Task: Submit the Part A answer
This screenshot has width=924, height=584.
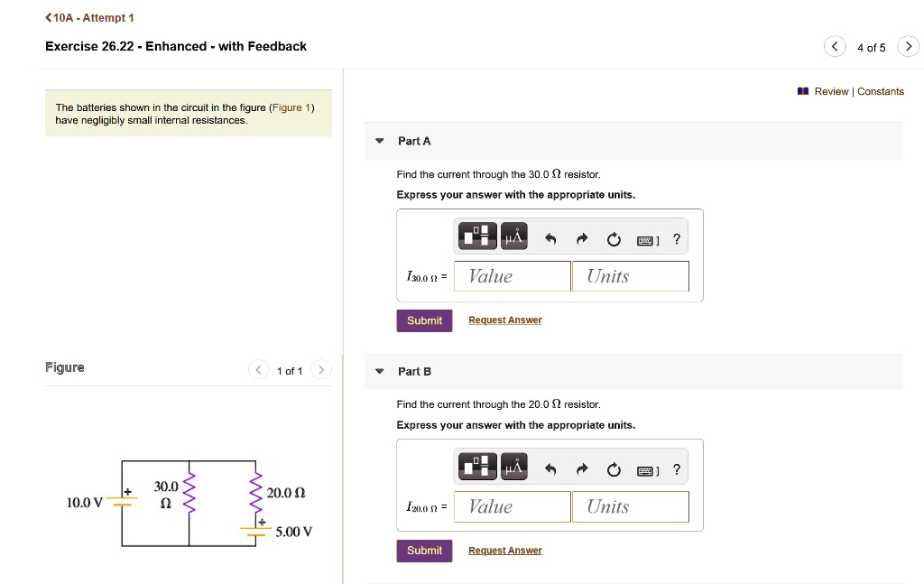Action: point(424,320)
